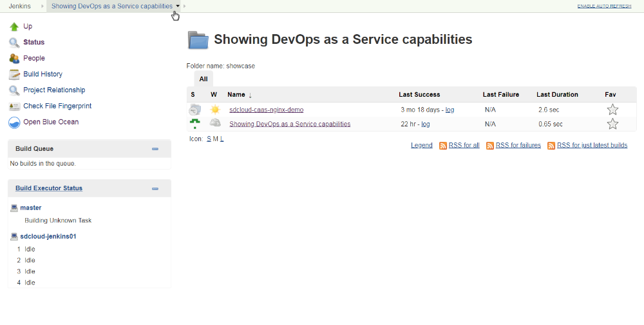Viewport: 644px width, 325px height.
Task: Click the Open Blue Ocean icon
Action: coord(14,122)
